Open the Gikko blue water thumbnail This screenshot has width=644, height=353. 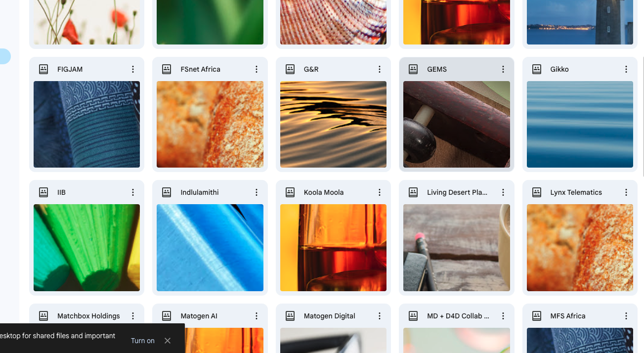(580, 125)
